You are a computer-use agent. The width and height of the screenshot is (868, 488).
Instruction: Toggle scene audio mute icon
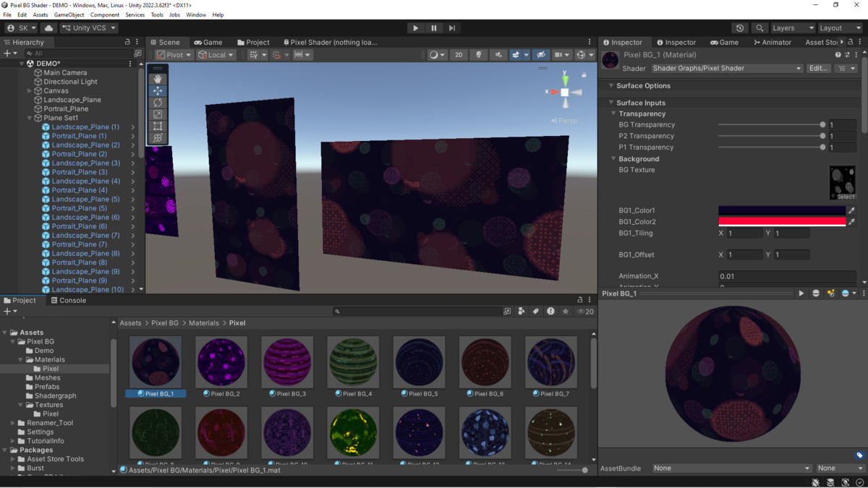point(498,55)
